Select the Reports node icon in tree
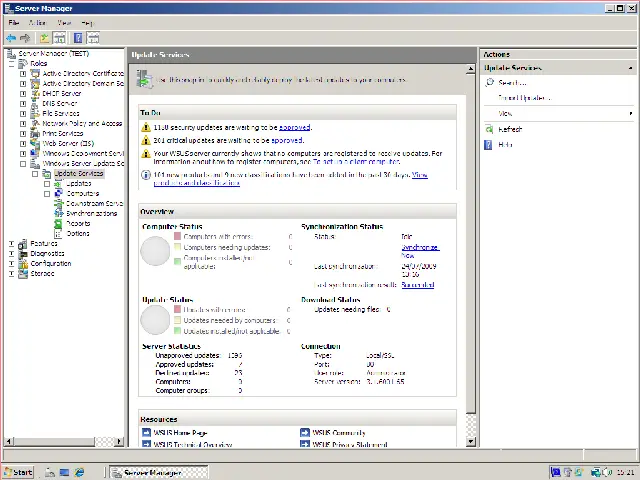640x480 pixels. (x=59, y=224)
